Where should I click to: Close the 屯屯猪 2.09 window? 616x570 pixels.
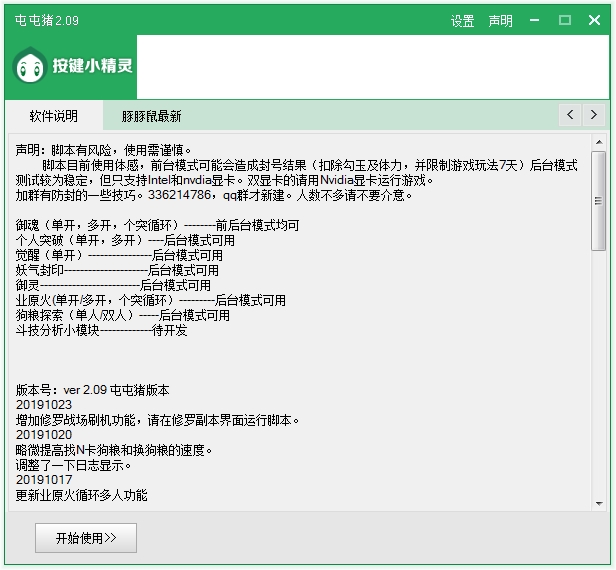click(594, 20)
